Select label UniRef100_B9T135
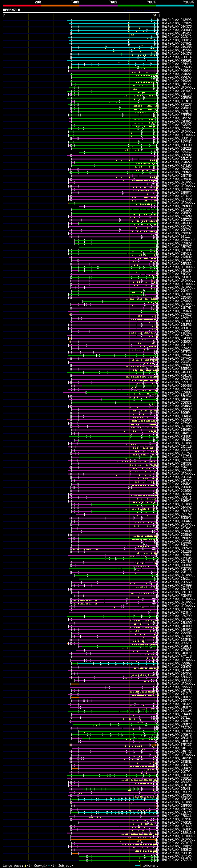 (177, 210)
